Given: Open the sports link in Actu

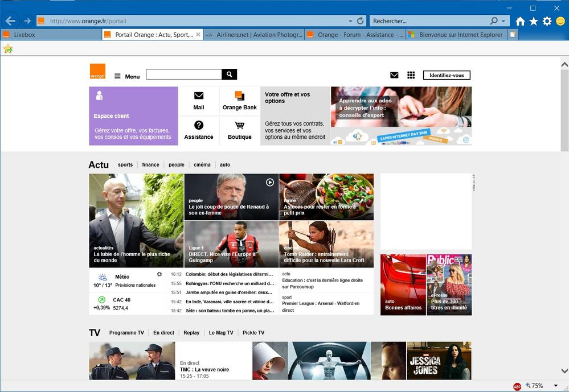Looking at the screenshot, I should tap(125, 165).
